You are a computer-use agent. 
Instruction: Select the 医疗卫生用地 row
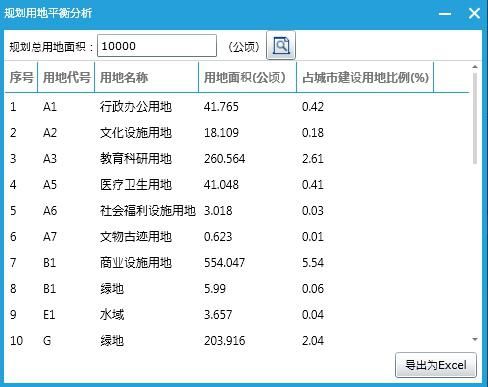point(237,185)
